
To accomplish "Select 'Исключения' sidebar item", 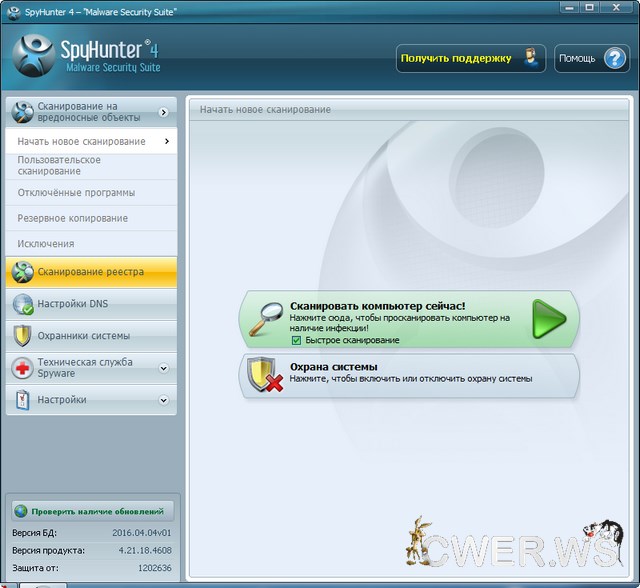I will point(46,244).
